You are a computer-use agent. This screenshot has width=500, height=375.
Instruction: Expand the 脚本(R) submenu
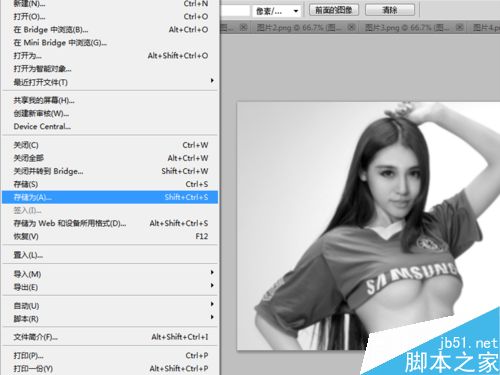point(110,319)
